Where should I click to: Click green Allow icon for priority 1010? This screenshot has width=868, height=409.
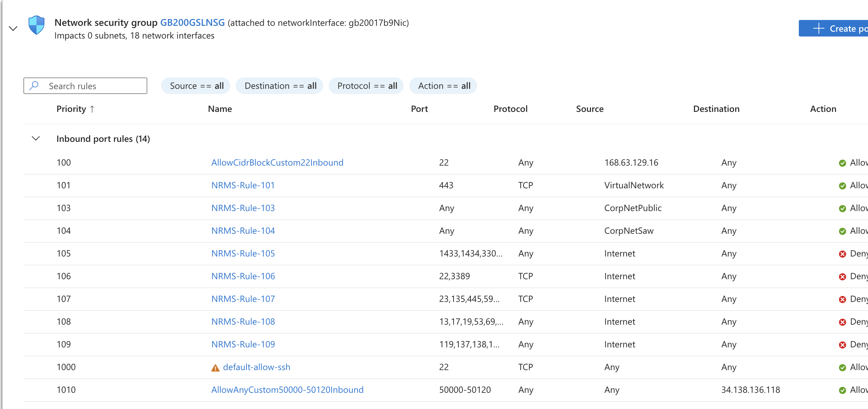pyautogui.click(x=842, y=390)
